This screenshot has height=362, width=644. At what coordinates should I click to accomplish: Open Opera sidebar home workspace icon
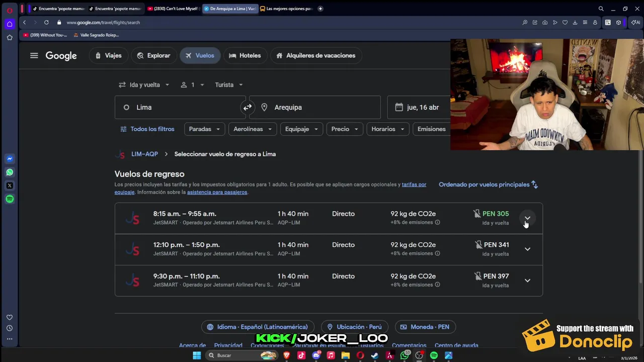(x=10, y=24)
